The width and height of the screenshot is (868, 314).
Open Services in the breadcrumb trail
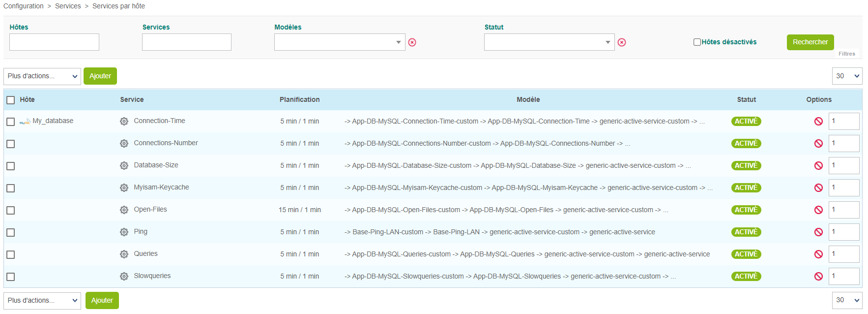tap(68, 6)
